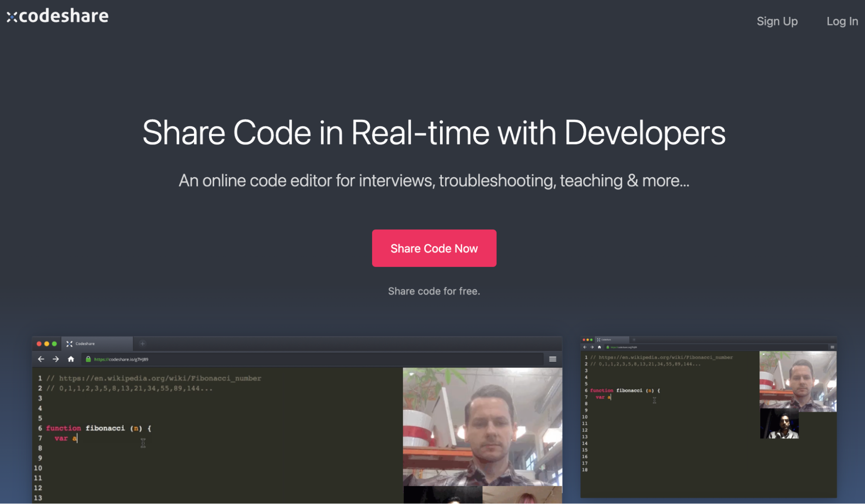The height and width of the screenshot is (504, 865).
Task: Click the 'Share code for free.' text
Action: coord(434,291)
